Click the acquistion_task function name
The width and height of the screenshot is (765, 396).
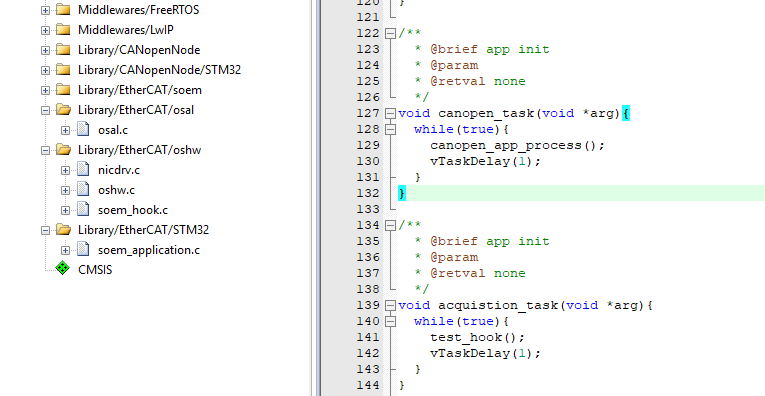click(499, 306)
